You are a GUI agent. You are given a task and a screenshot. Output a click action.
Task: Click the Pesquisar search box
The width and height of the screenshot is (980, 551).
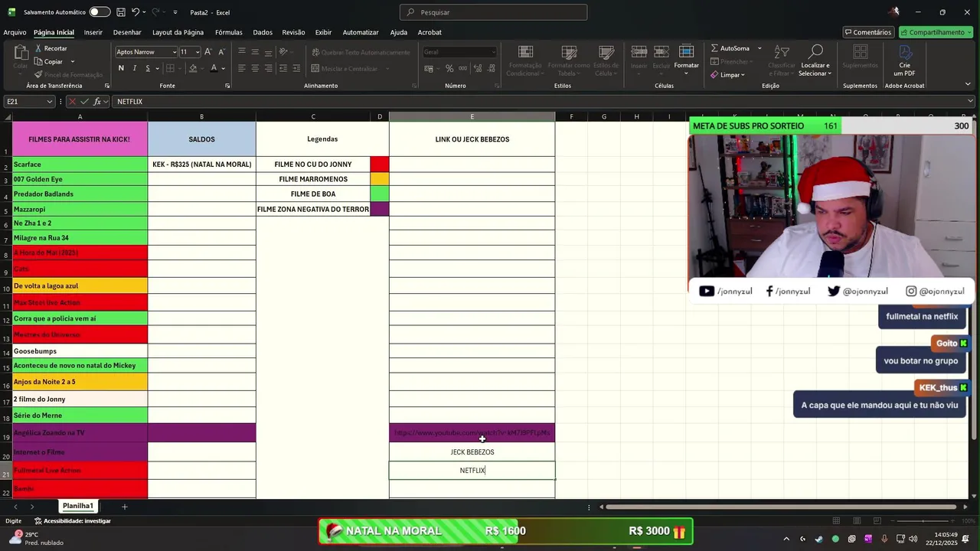[493, 12]
